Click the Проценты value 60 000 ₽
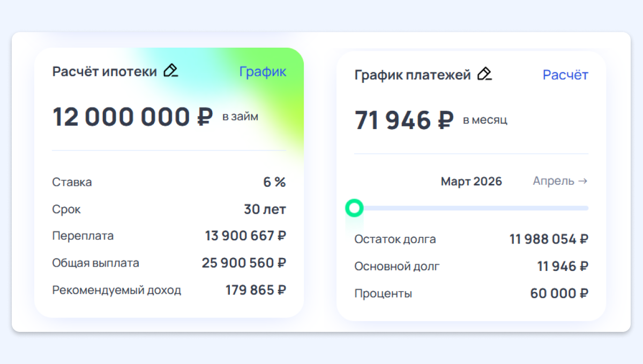 559,293
